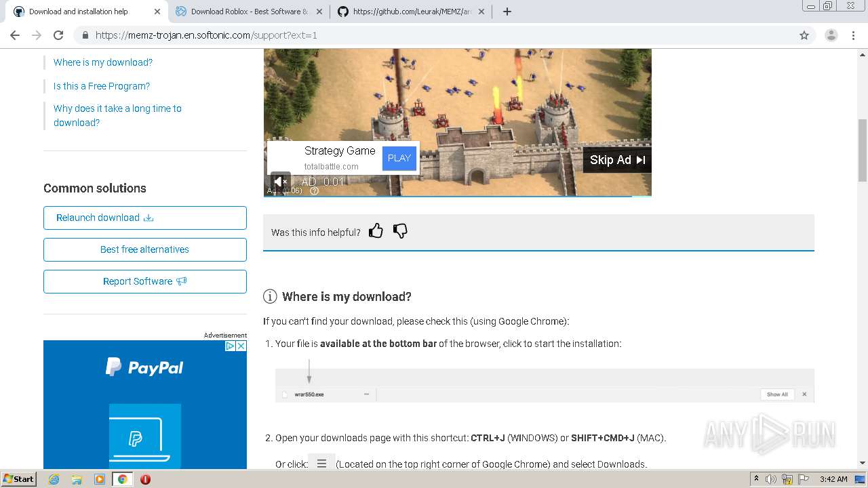
Task: Skip the video ad
Action: pyautogui.click(x=617, y=160)
